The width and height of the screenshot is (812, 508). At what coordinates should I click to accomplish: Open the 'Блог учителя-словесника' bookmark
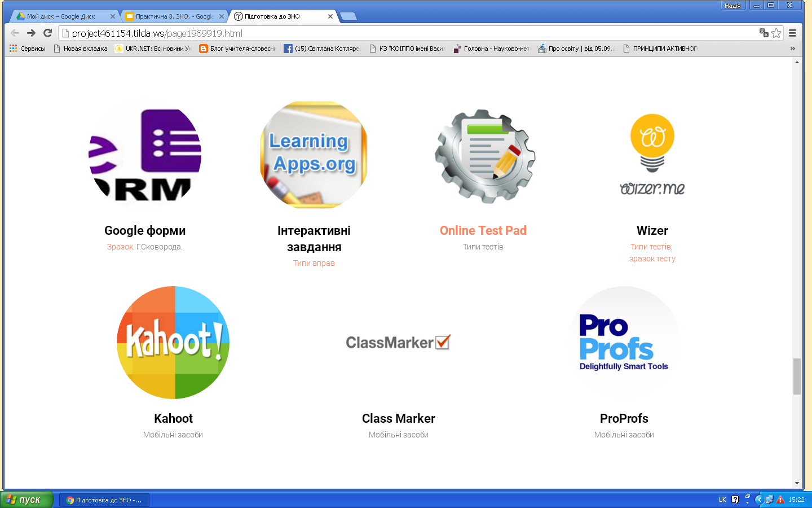point(237,49)
